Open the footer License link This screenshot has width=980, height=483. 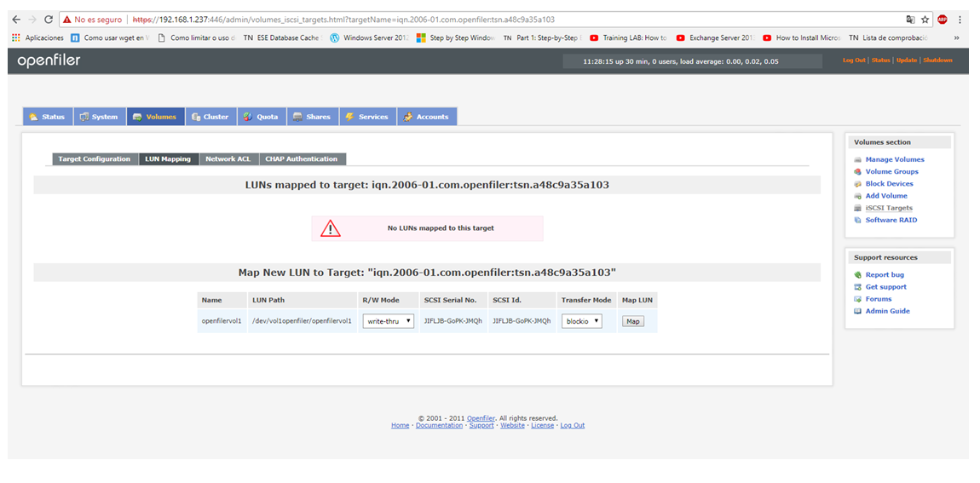click(543, 426)
